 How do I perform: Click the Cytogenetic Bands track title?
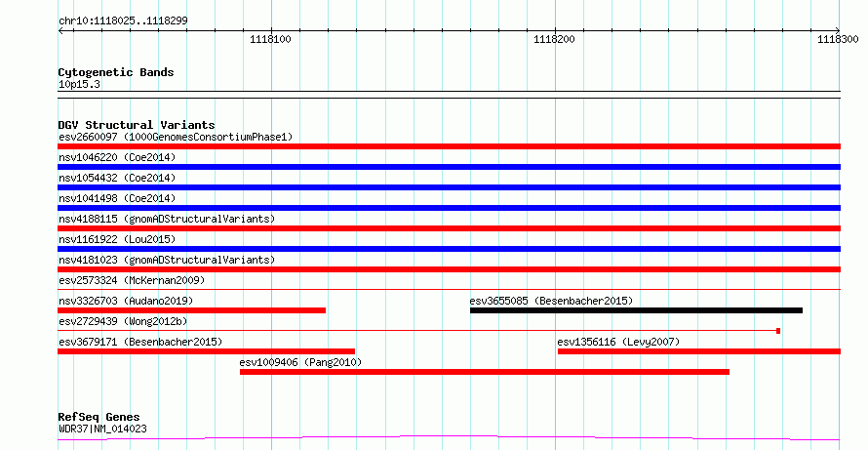click(x=116, y=72)
